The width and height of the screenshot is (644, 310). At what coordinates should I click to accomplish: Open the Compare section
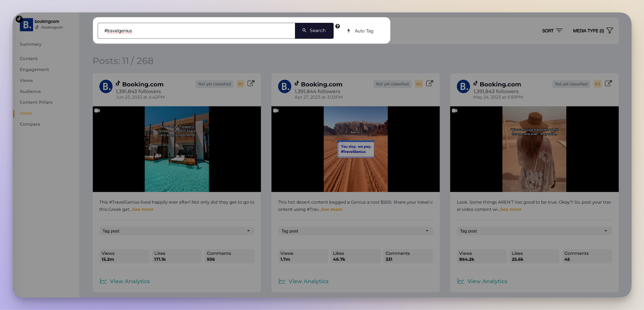[x=30, y=124]
